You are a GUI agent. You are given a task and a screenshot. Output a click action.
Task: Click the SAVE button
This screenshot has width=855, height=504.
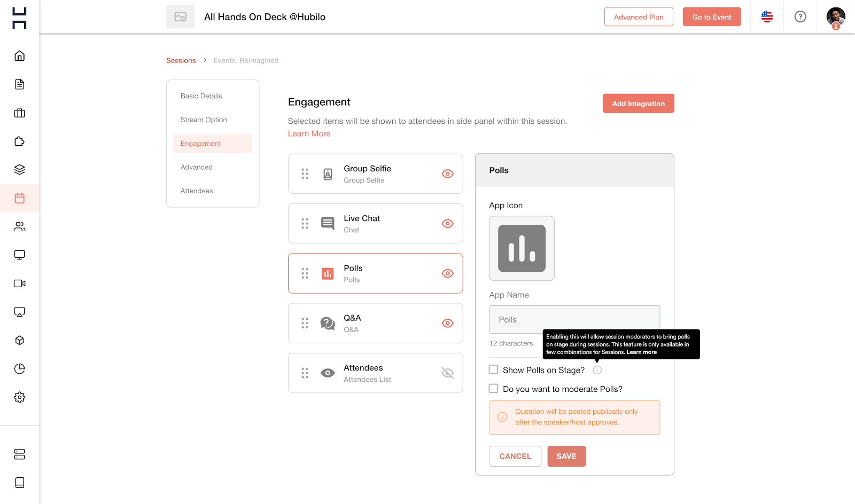point(566,456)
